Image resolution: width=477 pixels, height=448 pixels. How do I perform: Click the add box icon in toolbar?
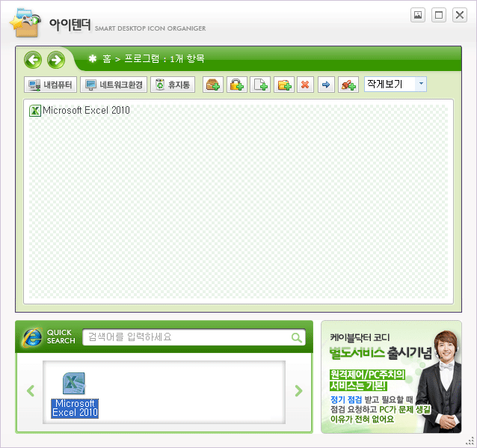pos(213,85)
